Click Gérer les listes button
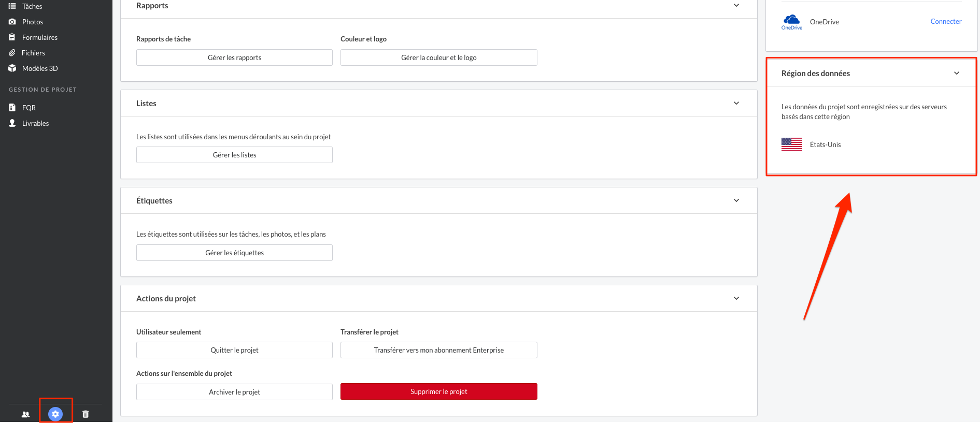This screenshot has height=423, width=980. (x=234, y=155)
